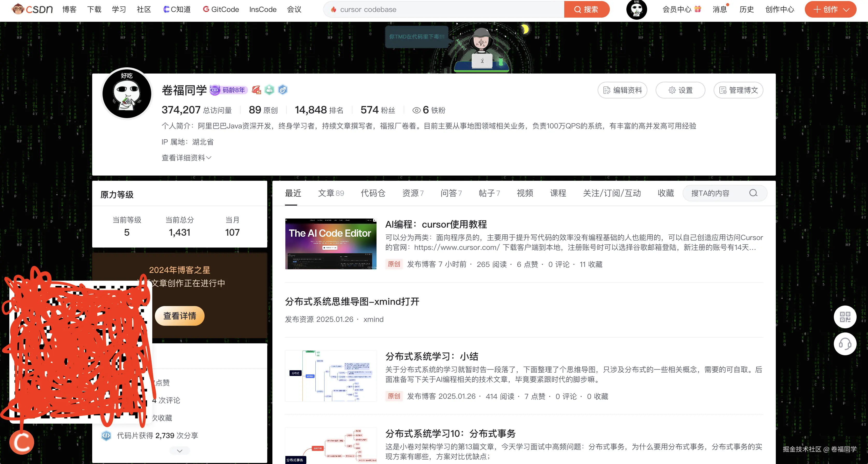
Task: Open the C知道 AI assistant
Action: click(177, 9)
